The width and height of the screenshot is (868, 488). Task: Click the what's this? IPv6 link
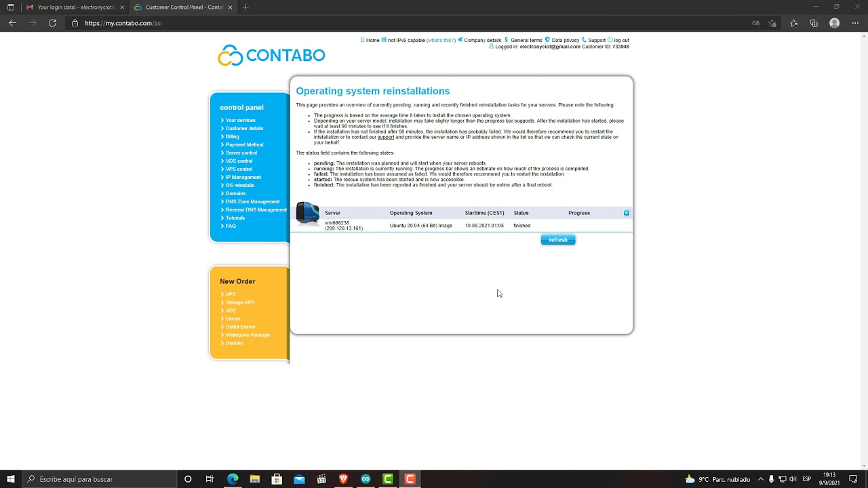point(441,40)
